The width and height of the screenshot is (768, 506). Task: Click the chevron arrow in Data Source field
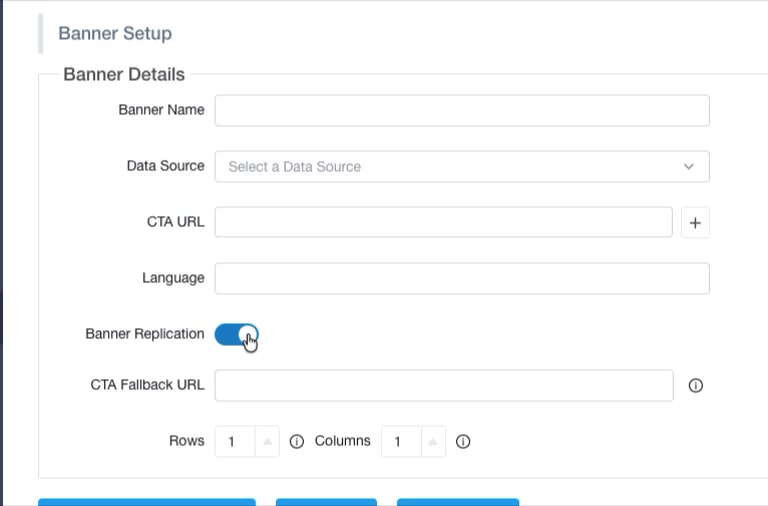[x=689, y=167]
